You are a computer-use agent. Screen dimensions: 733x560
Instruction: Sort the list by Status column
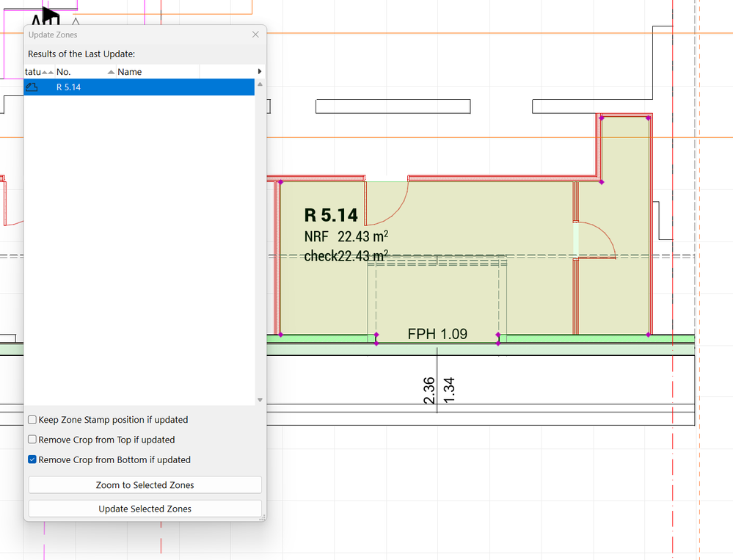coord(32,72)
